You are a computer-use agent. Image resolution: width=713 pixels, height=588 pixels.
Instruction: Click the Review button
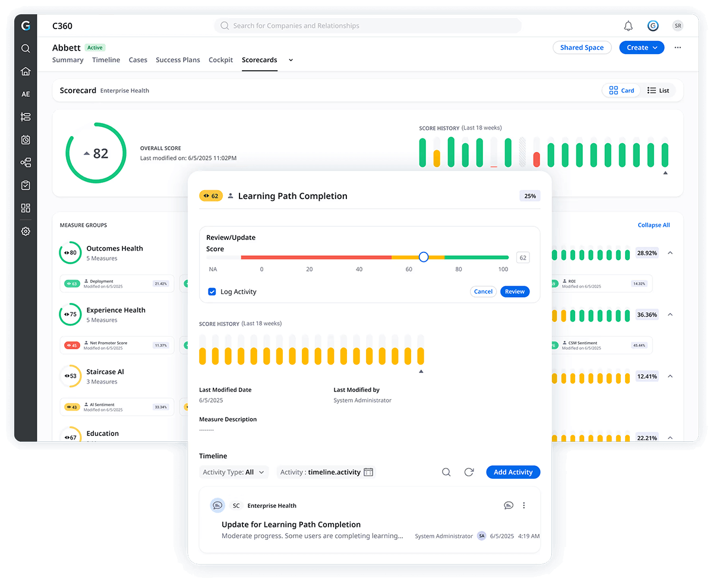click(515, 292)
